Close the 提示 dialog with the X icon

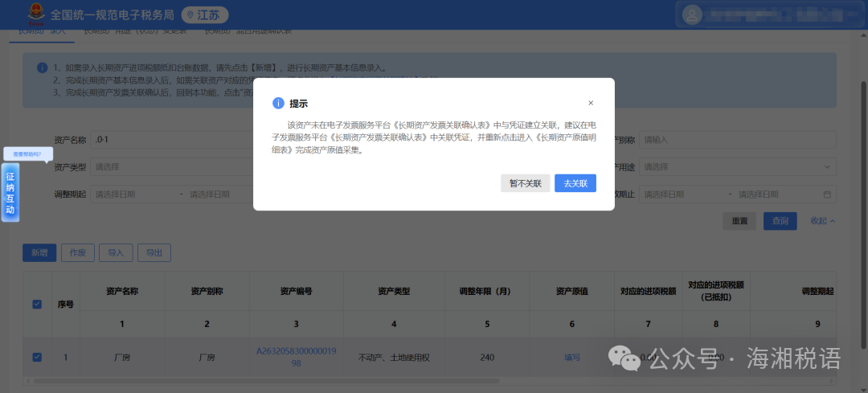[x=591, y=103]
